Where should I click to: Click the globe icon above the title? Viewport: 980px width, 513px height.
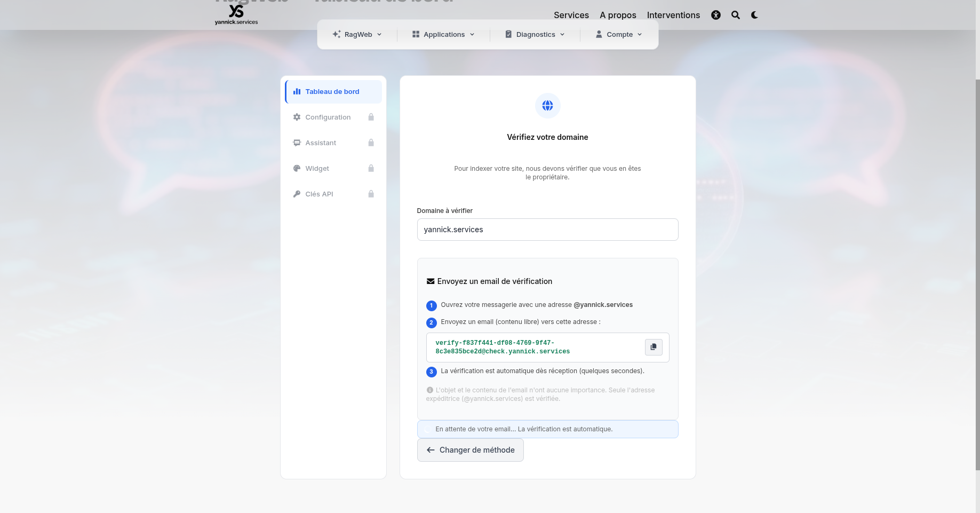[547, 106]
